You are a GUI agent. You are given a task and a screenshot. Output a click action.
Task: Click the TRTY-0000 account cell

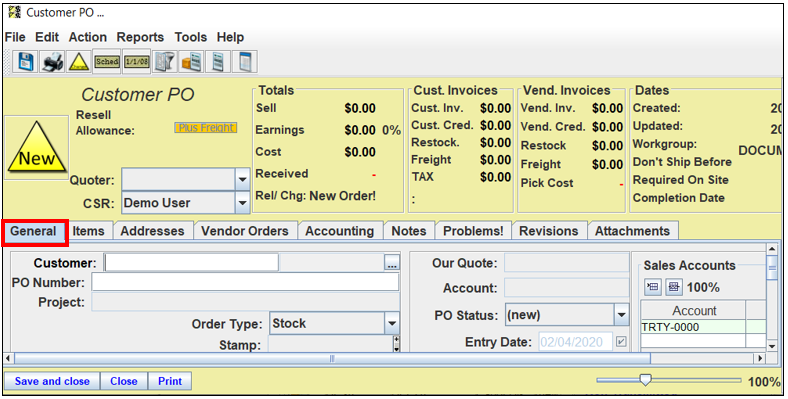pos(693,327)
